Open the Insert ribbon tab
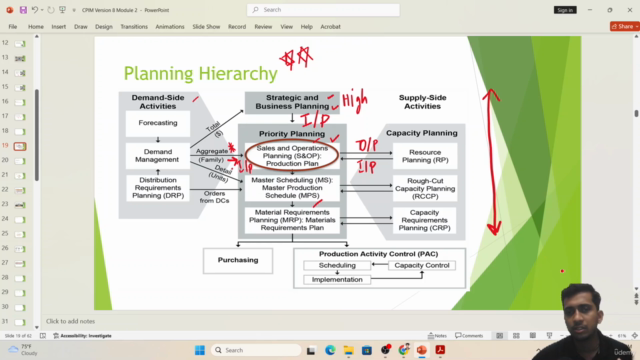Viewport: 640px width, 360px height. point(58,27)
